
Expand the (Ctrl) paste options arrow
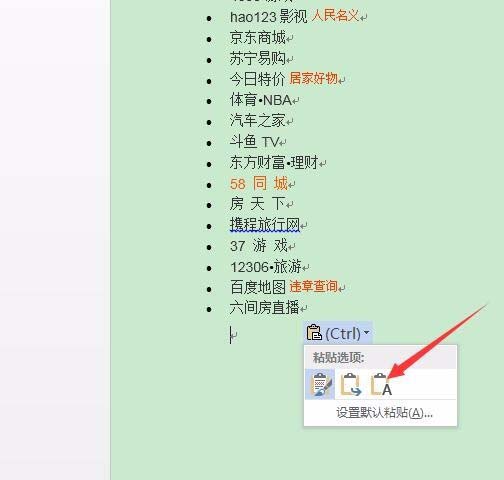click(x=366, y=333)
